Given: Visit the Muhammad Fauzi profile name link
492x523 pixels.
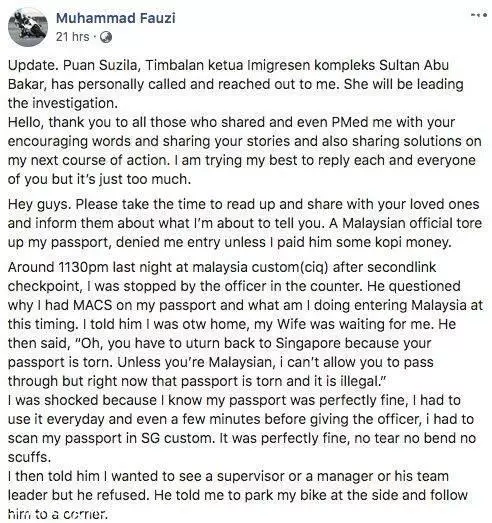Looking at the screenshot, I should pyautogui.click(x=116, y=18).
